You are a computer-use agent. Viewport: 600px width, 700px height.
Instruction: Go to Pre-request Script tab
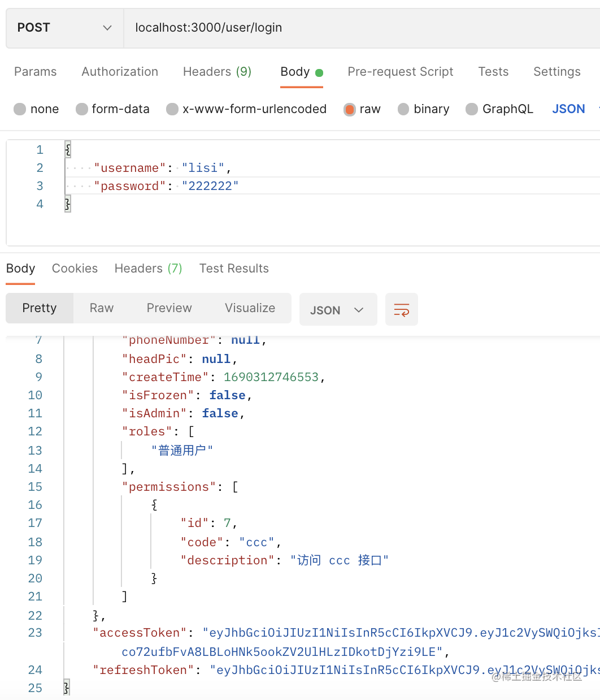(x=400, y=72)
